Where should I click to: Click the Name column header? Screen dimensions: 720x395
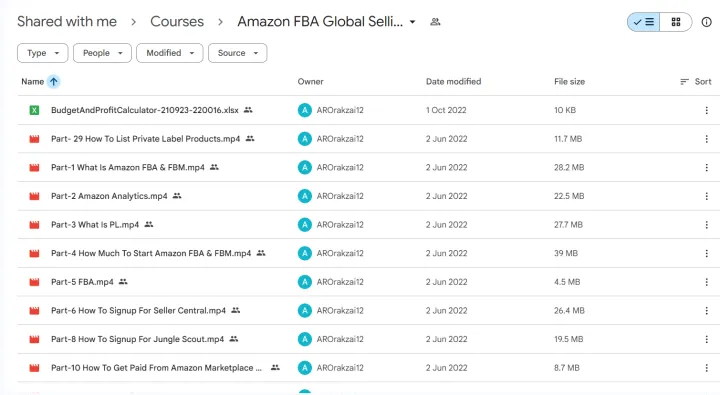tap(33, 82)
